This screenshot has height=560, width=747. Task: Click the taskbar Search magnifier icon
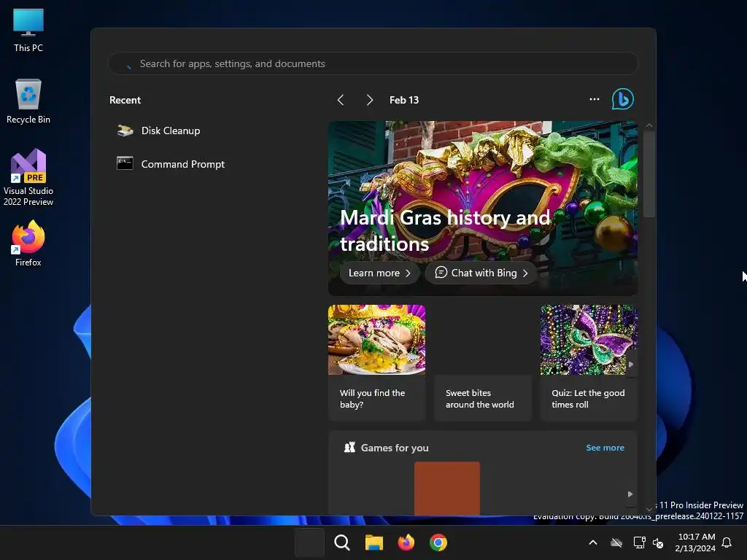click(341, 542)
